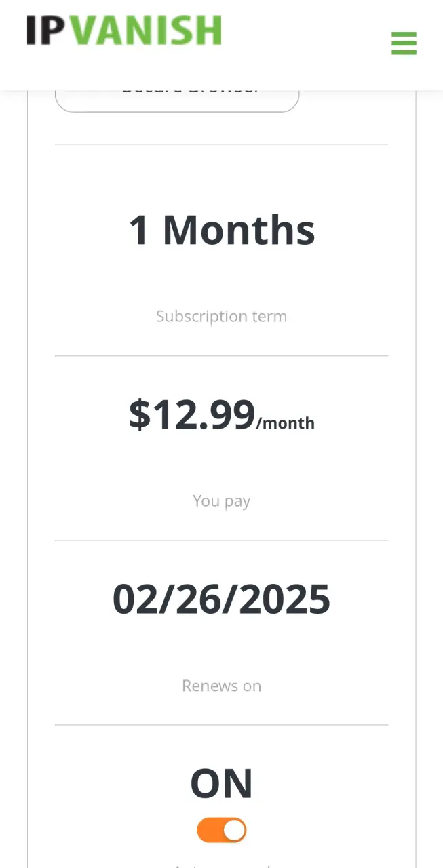This screenshot has width=443, height=868.
Task: Tap the cut-off auto-renewal caption below the switch
Action: [x=222, y=865]
